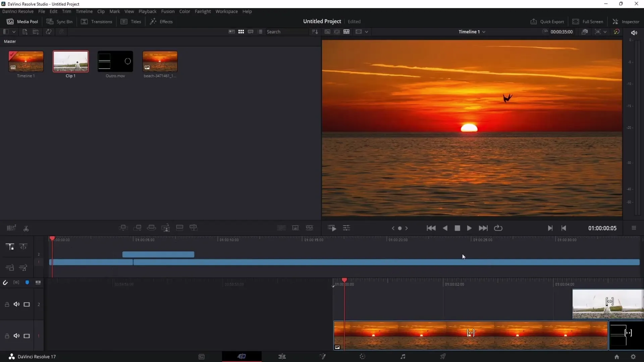Switch to the Fairlight page music note tab
Viewport: 644px width, 362px height.
403,357
